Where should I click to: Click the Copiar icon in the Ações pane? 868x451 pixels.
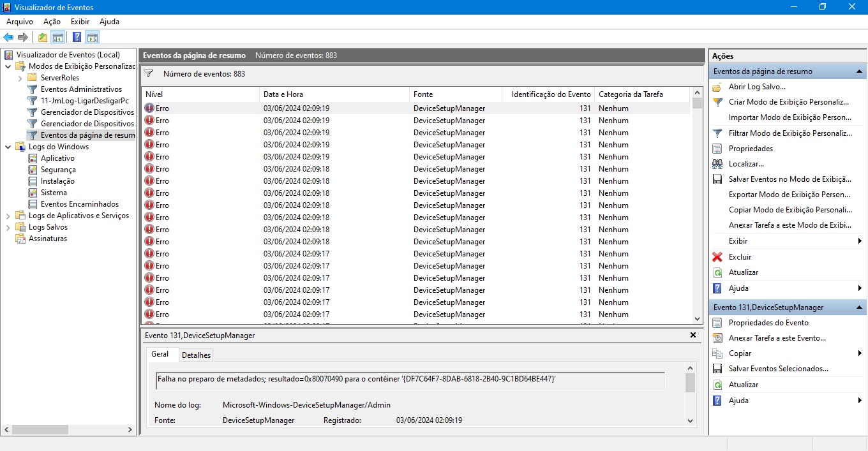pyautogui.click(x=717, y=353)
